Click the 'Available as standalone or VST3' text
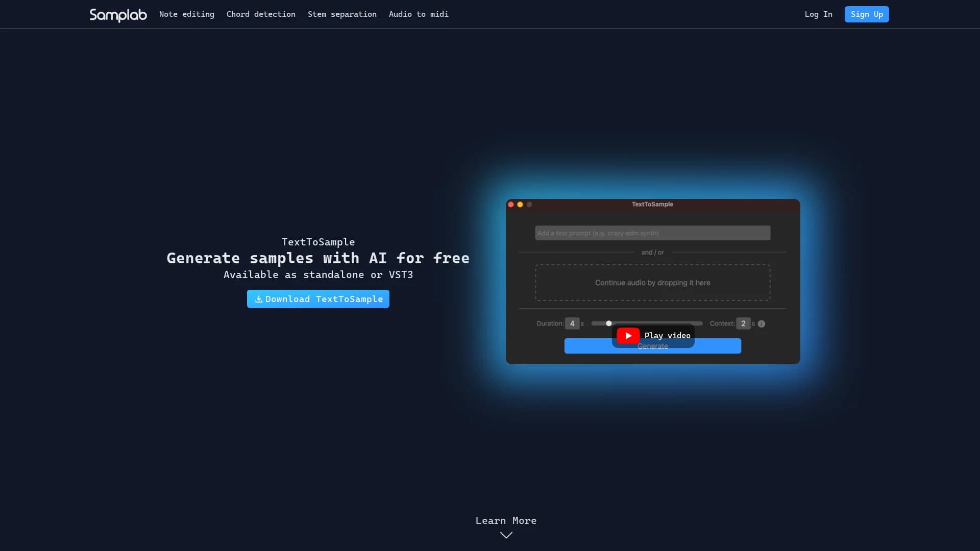 tap(318, 275)
